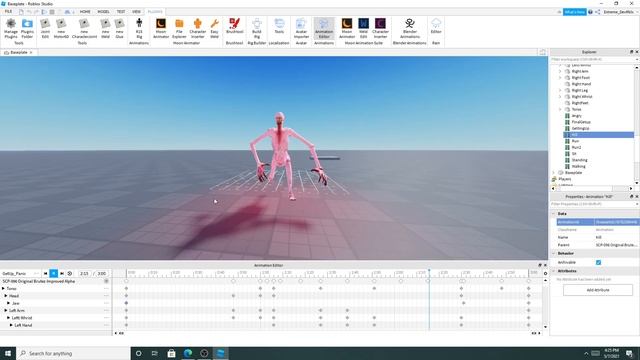Switch to the VIEW tab

coord(136,11)
